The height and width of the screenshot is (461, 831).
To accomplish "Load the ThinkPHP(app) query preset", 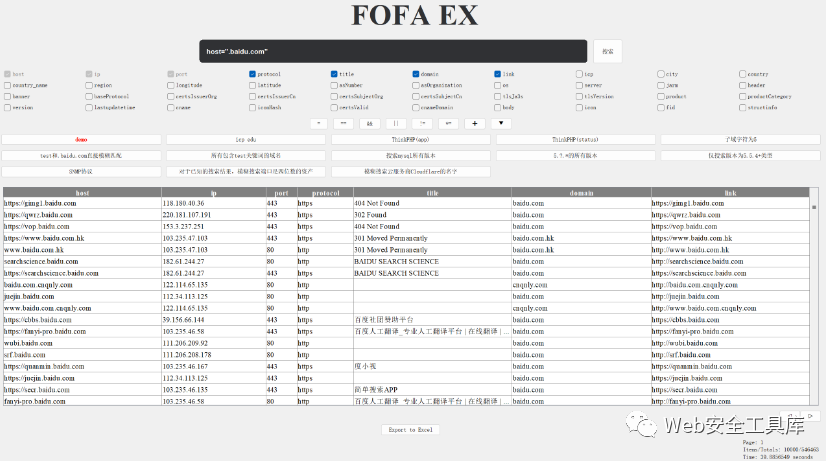I will pyautogui.click(x=411, y=139).
